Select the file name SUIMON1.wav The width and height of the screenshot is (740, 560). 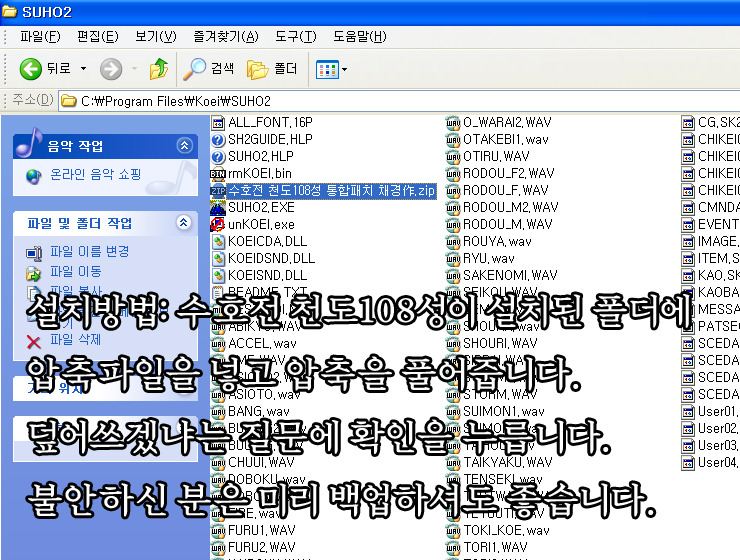[x=504, y=411]
